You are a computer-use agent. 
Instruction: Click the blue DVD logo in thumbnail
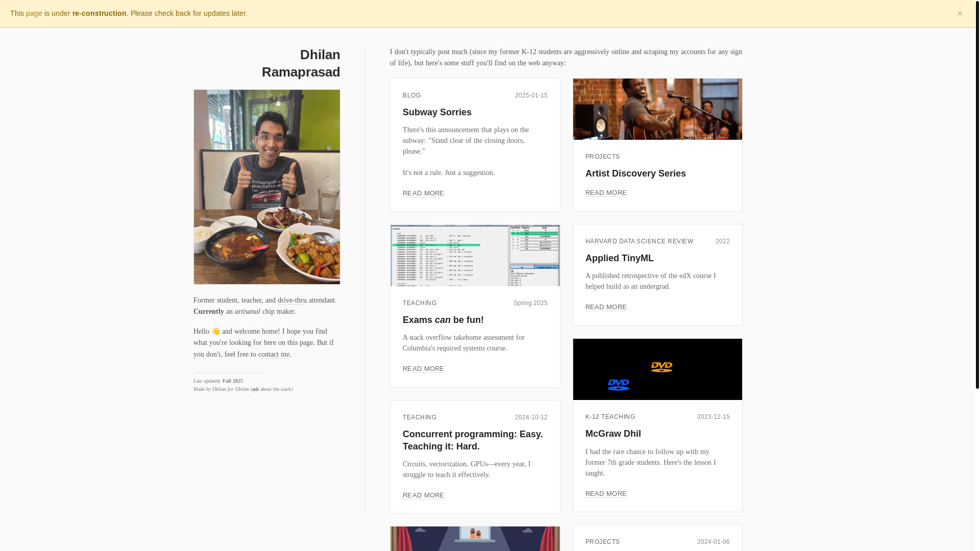pyautogui.click(x=618, y=385)
